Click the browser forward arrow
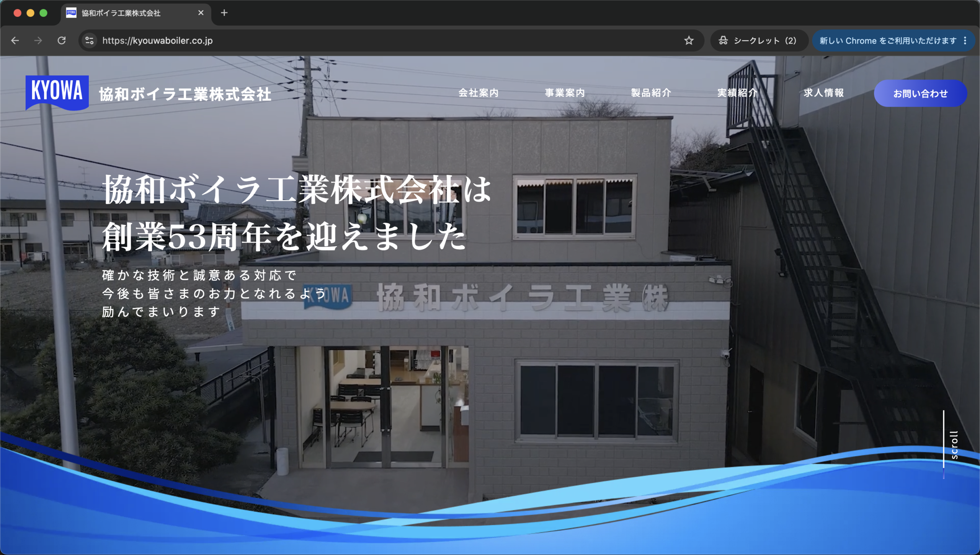Screen dimensions: 980x555 (38, 41)
